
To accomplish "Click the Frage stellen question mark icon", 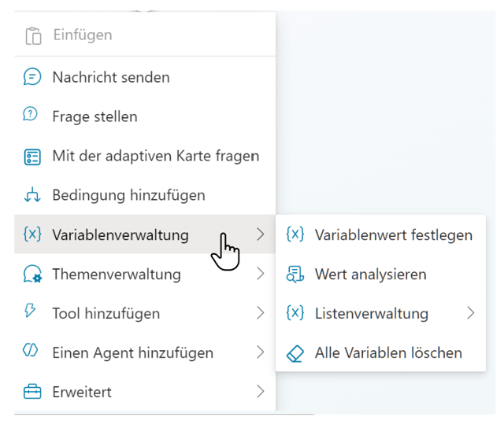I will [31, 115].
